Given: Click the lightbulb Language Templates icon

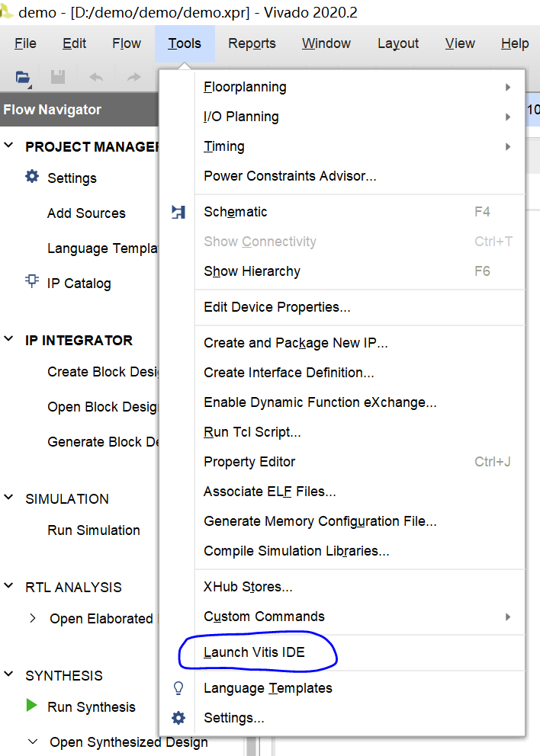Looking at the screenshot, I should pos(178,688).
